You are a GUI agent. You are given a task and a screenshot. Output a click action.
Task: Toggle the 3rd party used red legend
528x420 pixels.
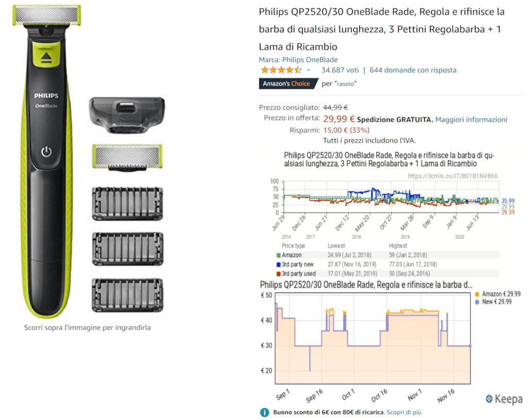(x=278, y=274)
